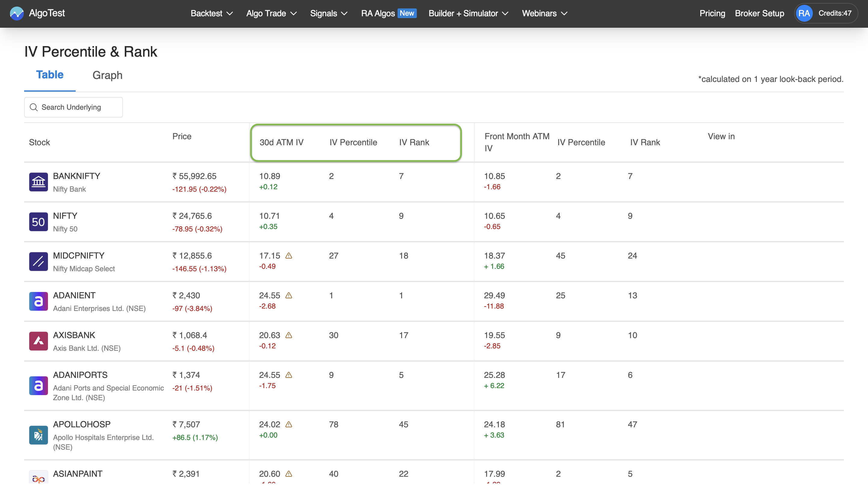Click BANKNIFTY price ₹ 55,992.65

point(194,176)
